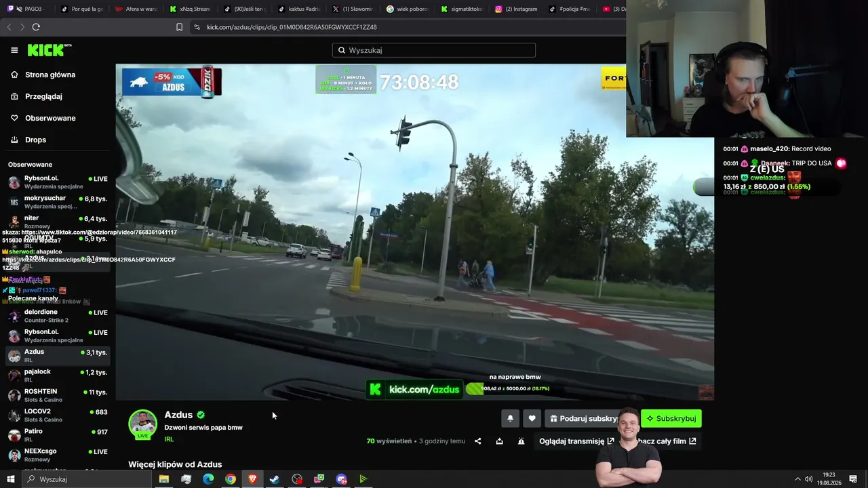868x488 pixels.
Task: Click the report clip icon
Action: pyautogui.click(x=521, y=441)
